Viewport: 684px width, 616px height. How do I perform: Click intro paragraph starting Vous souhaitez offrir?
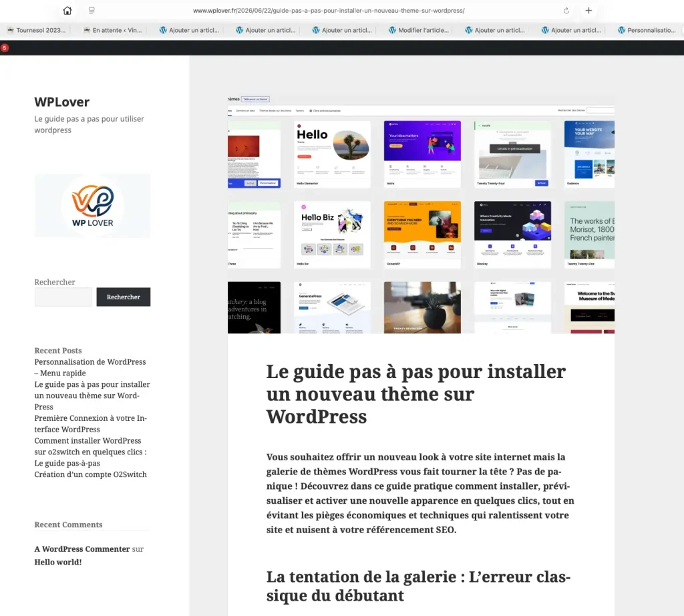click(x=420, y=493)
